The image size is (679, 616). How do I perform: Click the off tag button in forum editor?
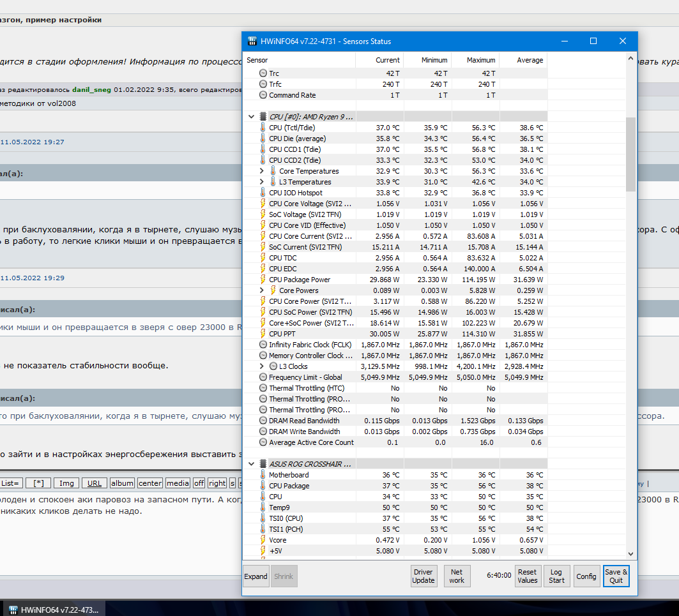point(199,483)
